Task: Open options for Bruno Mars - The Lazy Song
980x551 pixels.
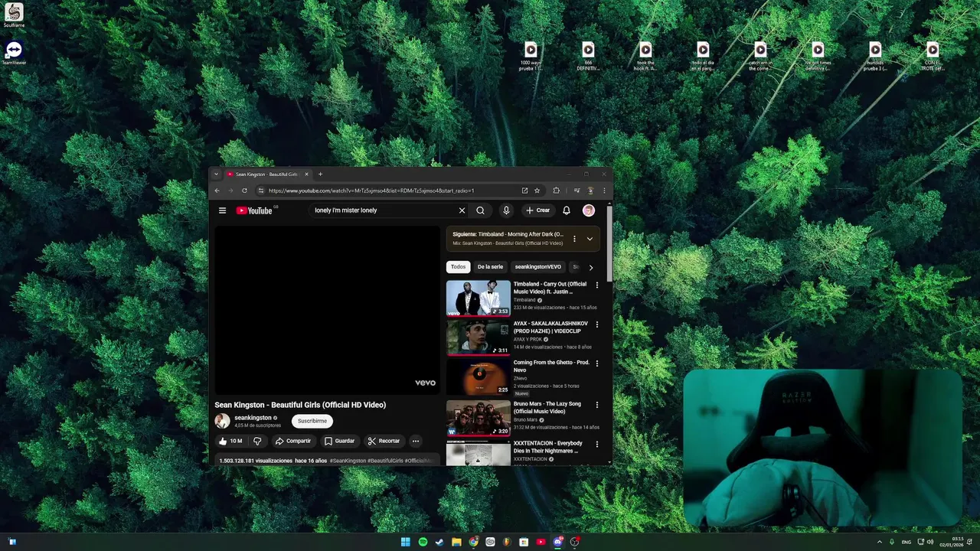Action: coord(597,405)
